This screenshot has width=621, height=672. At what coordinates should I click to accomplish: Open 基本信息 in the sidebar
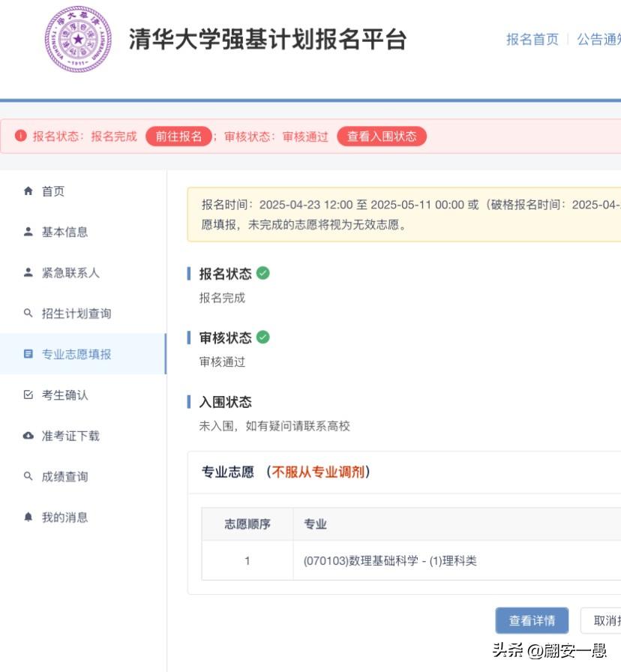(83, 232)
